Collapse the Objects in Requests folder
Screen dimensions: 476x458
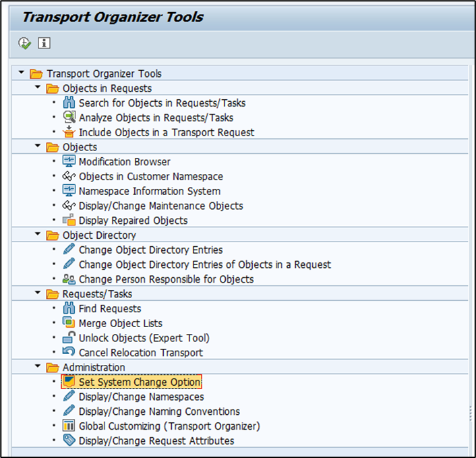pyautogui.click(x=38, y=88)
